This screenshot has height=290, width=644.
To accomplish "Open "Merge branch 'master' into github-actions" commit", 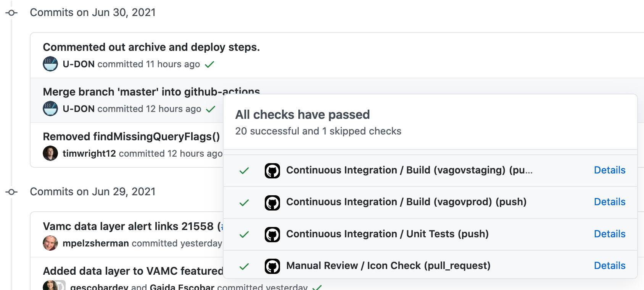I will coord(130,92).
